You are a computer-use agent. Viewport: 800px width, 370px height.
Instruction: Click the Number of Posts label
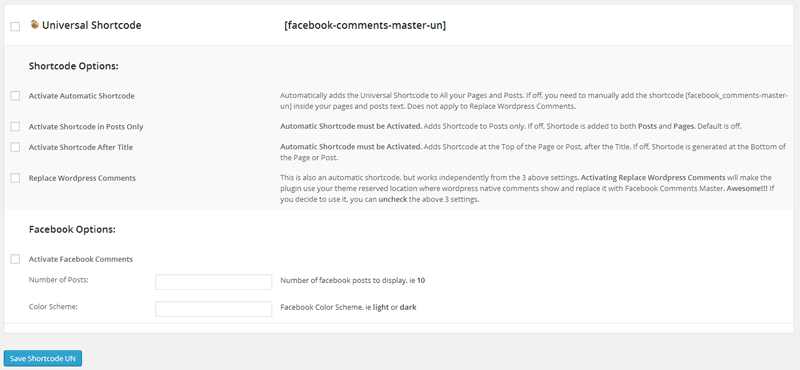59,280
